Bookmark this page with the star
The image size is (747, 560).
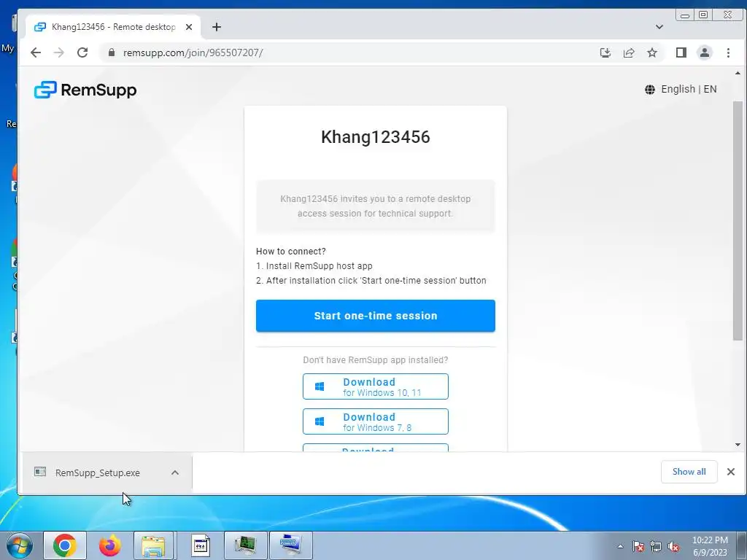[652, 52]
